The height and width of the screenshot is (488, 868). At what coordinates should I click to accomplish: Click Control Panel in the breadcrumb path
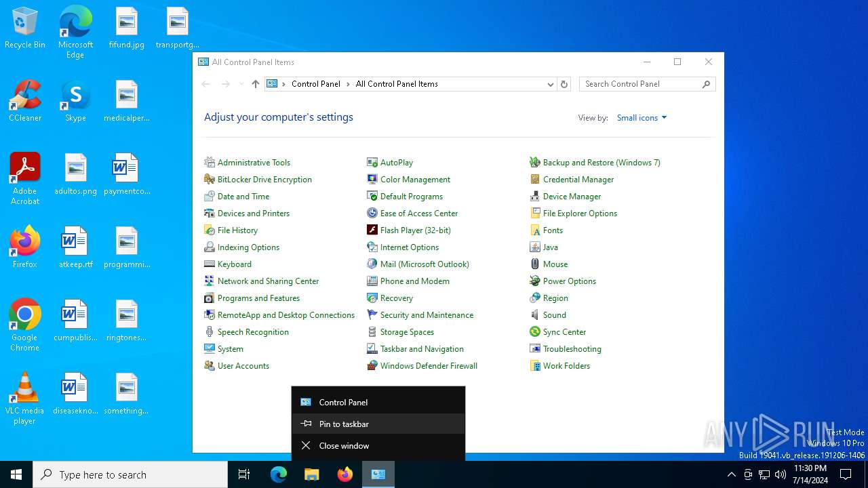315,84
